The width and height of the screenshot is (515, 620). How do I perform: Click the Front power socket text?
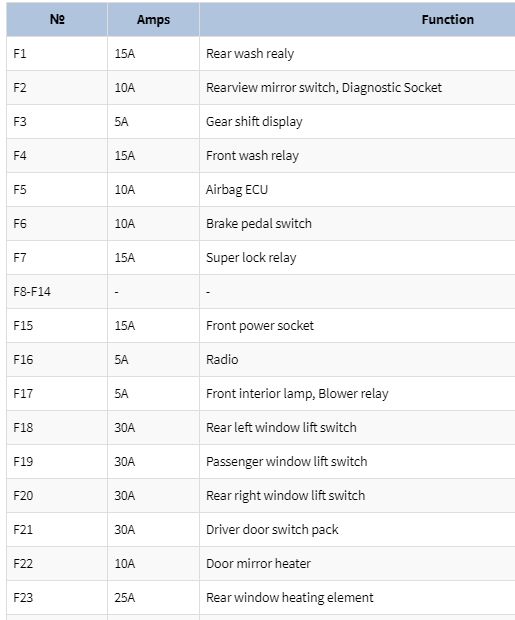tap(260, 326)
